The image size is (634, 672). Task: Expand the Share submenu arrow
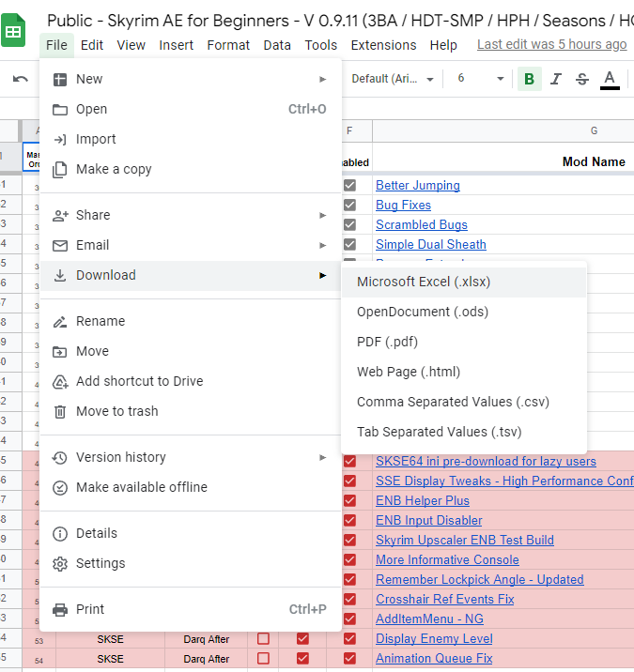pyautogui.click(x=322, y=215)
